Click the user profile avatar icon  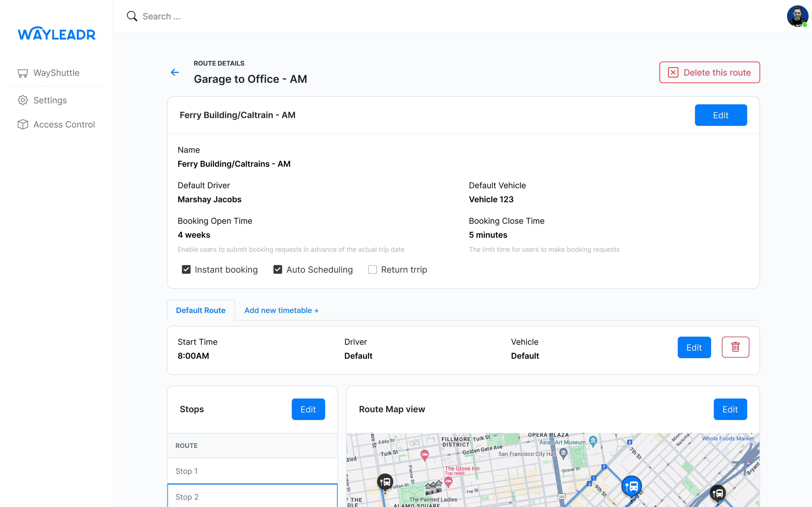797,16
